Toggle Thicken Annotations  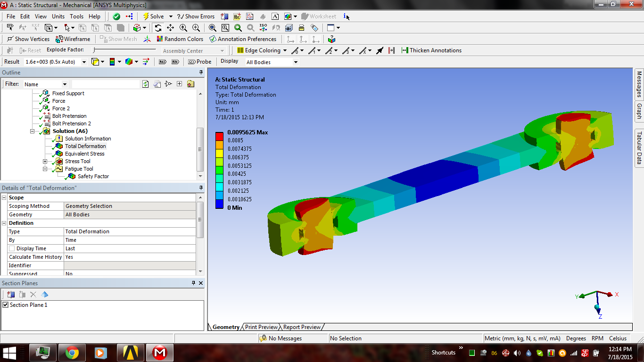[431, 50]
